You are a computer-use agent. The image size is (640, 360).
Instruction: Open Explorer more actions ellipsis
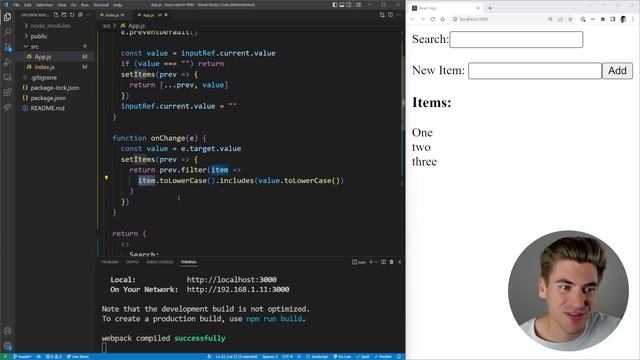89,15
